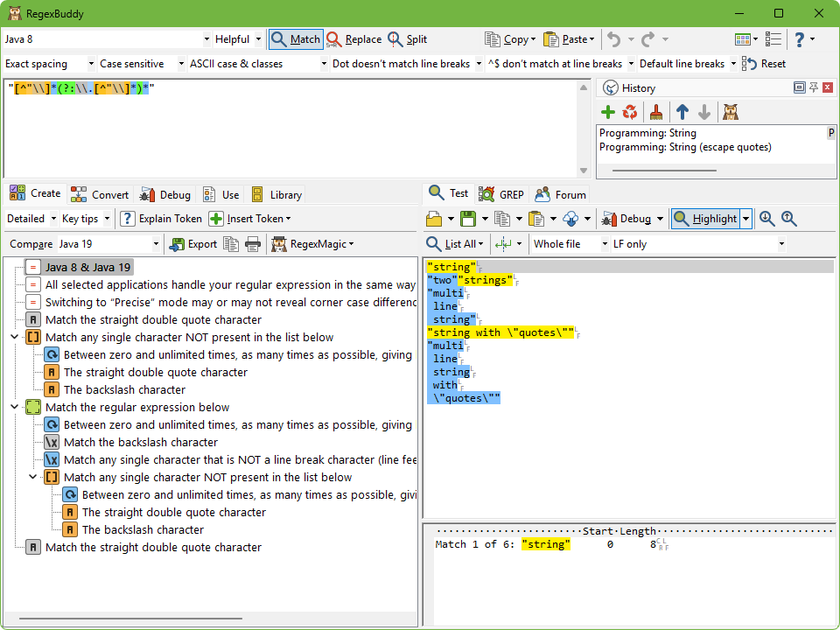This screenshot has width=840, height=630.
Task: Open the layout grid icon in the top toolbar
Action: [x=743, y=39]
